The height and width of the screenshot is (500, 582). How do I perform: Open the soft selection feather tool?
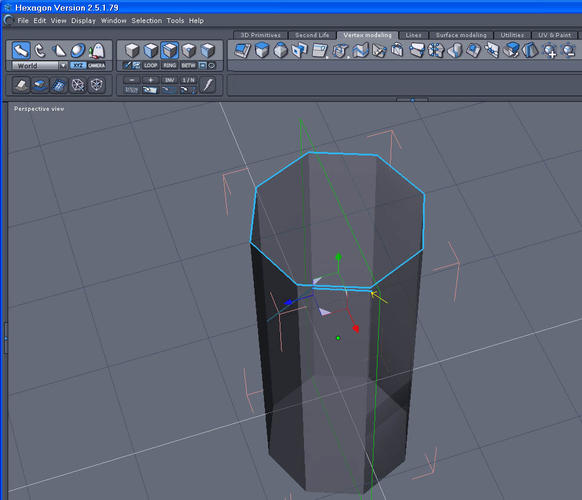tap(208, 85)
